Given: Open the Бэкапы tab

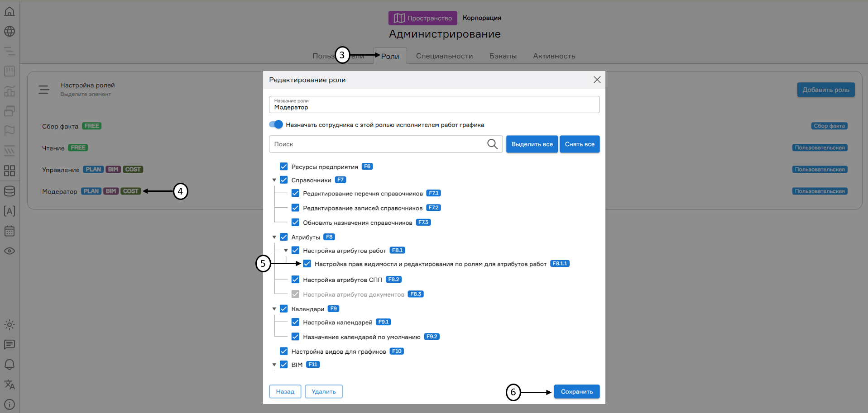Looking at the screenshot, I should pos(503,56).
